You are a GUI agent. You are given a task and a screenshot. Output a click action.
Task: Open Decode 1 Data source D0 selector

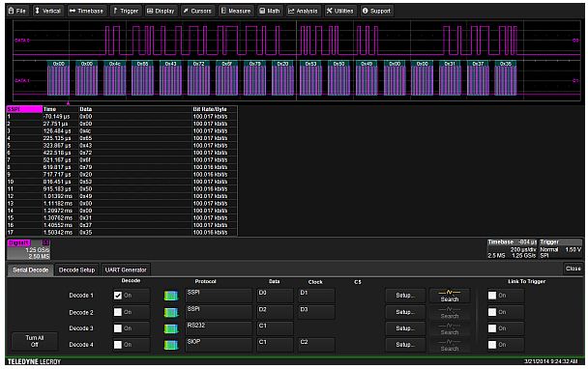(x=275, y=296)
